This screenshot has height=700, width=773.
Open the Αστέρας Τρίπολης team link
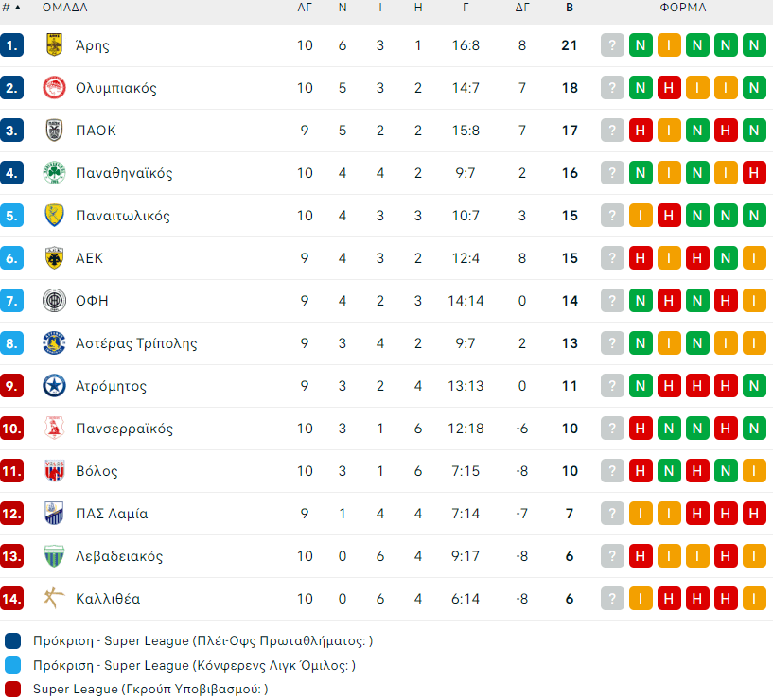pyautogui.click(x=136, y=343)
